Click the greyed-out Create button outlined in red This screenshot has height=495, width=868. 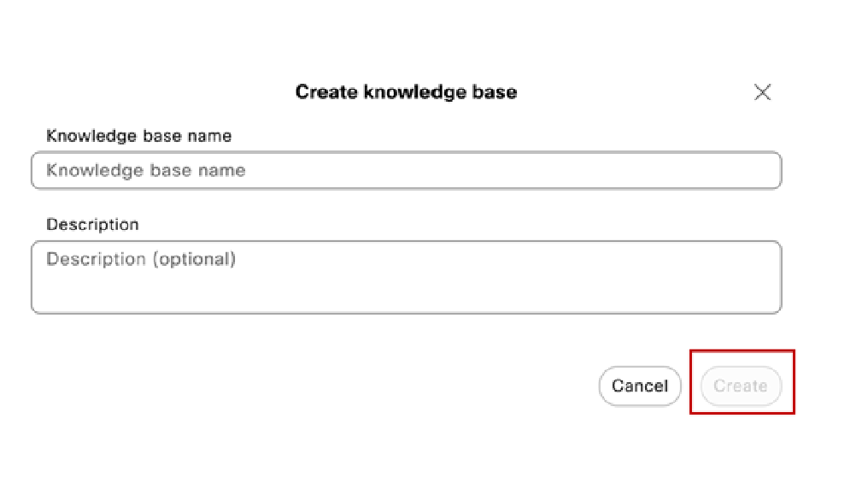click(x=742, y=386)
